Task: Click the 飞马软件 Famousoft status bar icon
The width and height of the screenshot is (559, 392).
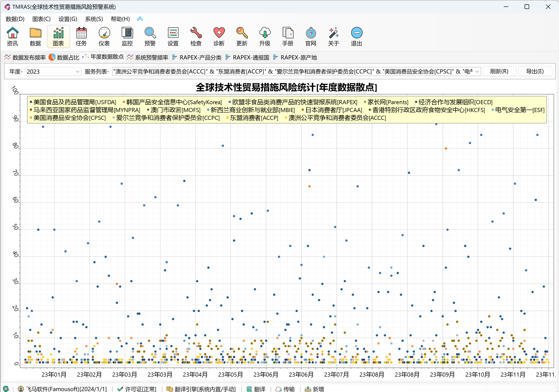Action: point(21,389)
